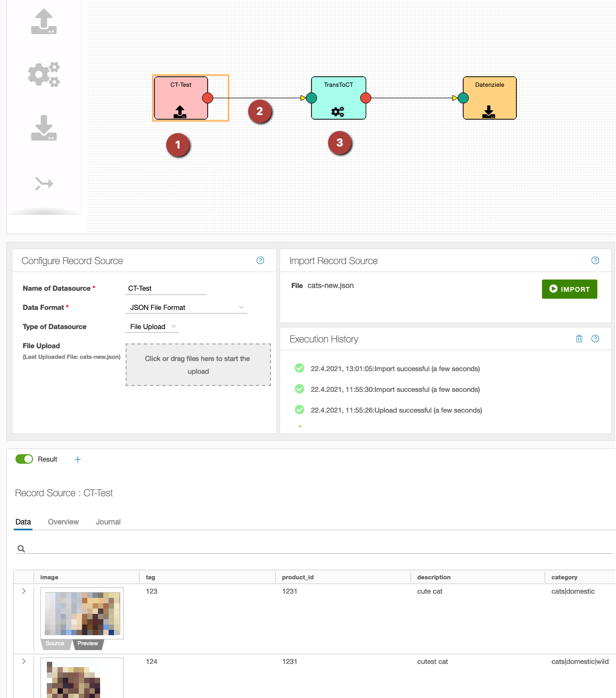Select the merge arrows icon in sidebar
Screen dimensions: 616x698
tap(44, 184)
